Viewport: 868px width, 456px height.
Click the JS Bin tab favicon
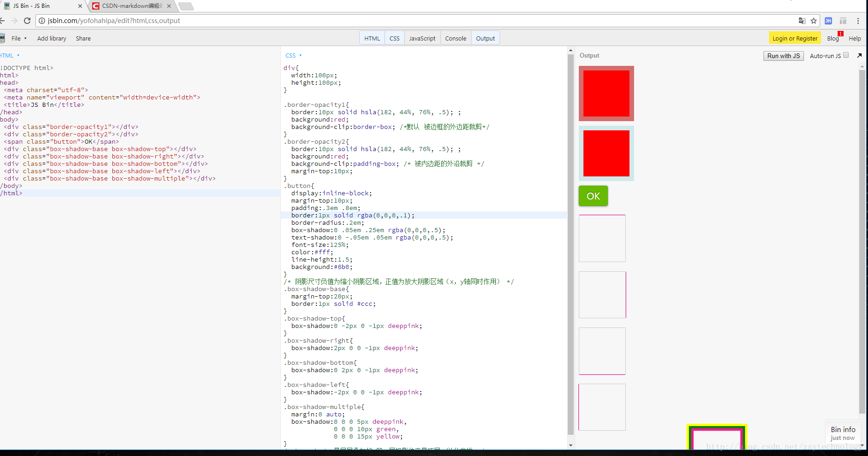click(x=7, y=6)
